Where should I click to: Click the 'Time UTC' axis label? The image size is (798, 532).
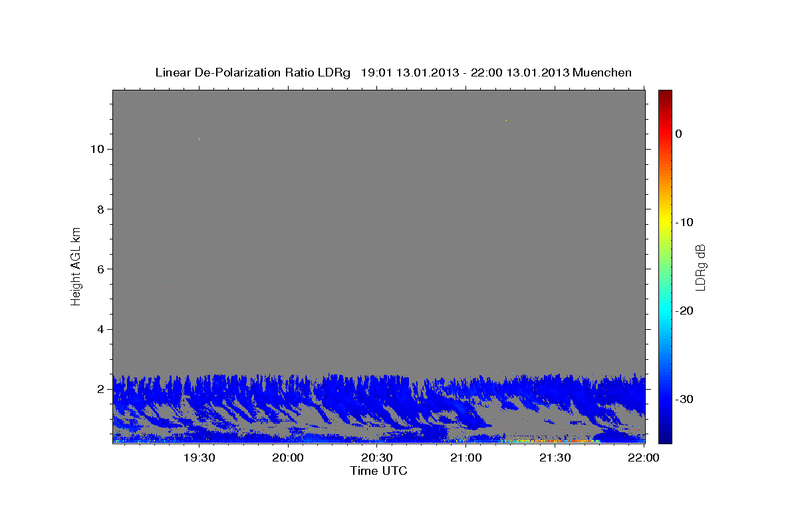click(378, 471)
